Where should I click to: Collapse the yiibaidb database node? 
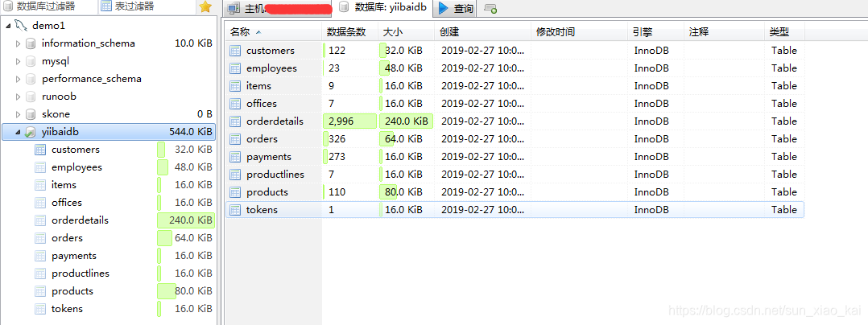click(18, 132)
